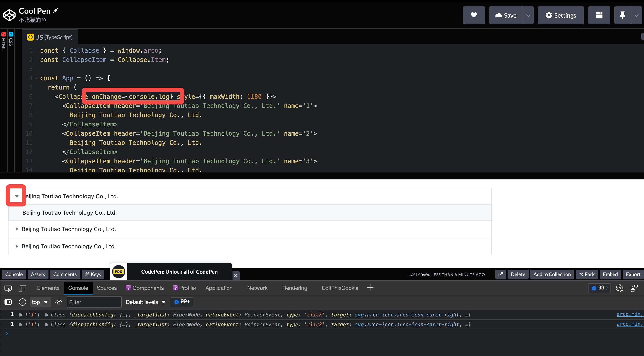Open the arco.min source link

[629, 315]
